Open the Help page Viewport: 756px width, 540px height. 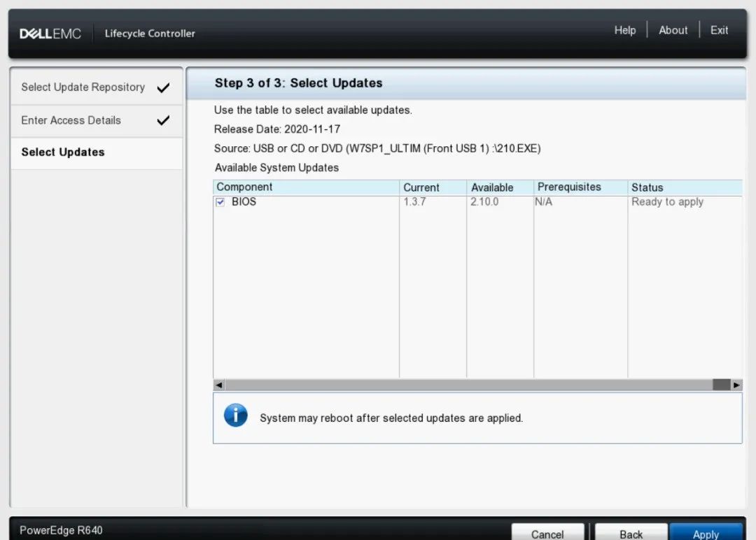point(625,30)
